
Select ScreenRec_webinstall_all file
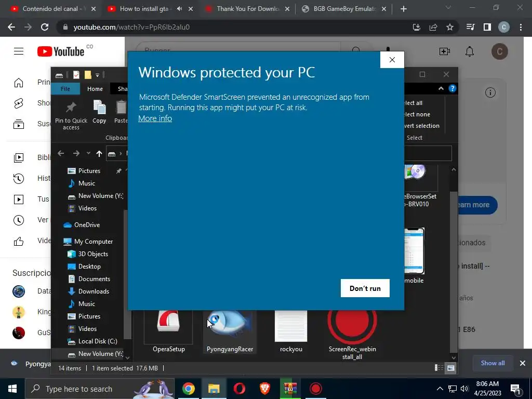pos(352,335)
